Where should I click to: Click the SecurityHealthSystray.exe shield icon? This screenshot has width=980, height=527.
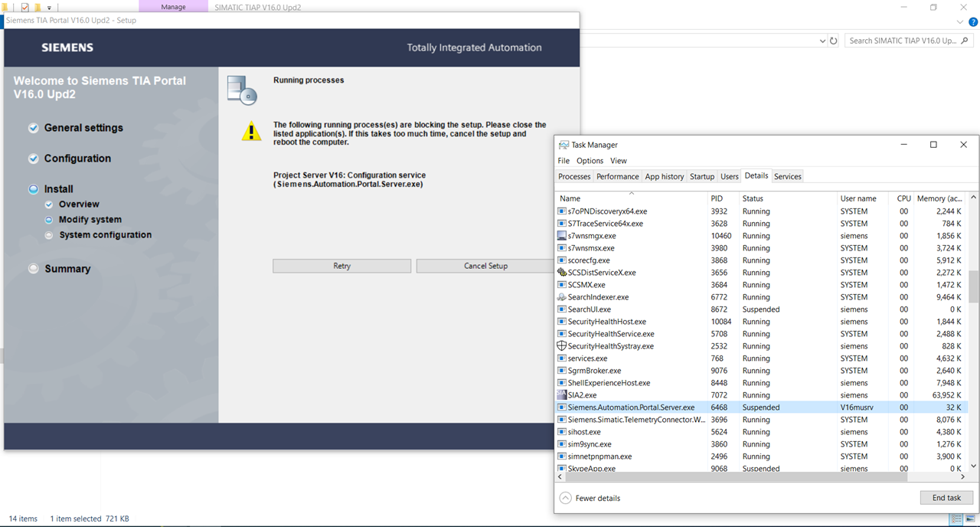coord(562,346)
